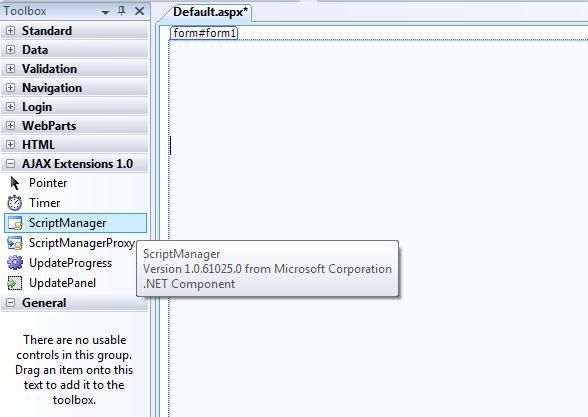Select the ScriptManager item label
Screen dimensions: 588x417
click(x=68, y=223)
